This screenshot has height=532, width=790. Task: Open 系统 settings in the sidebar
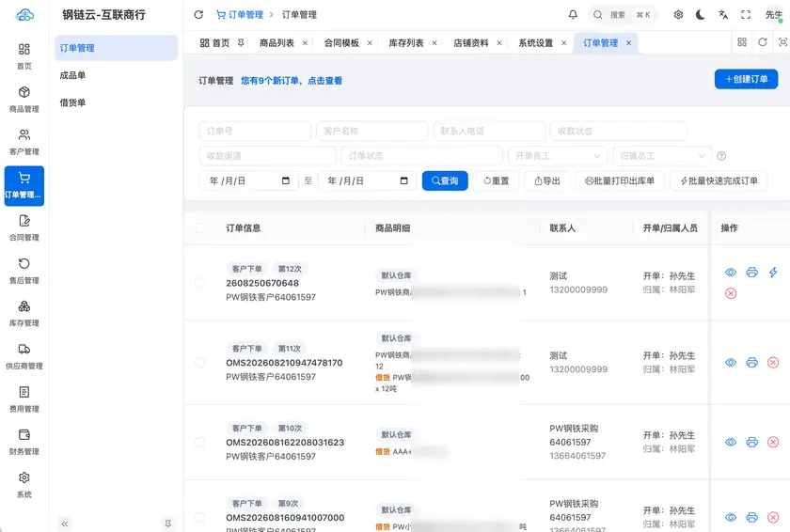point(24,484)
